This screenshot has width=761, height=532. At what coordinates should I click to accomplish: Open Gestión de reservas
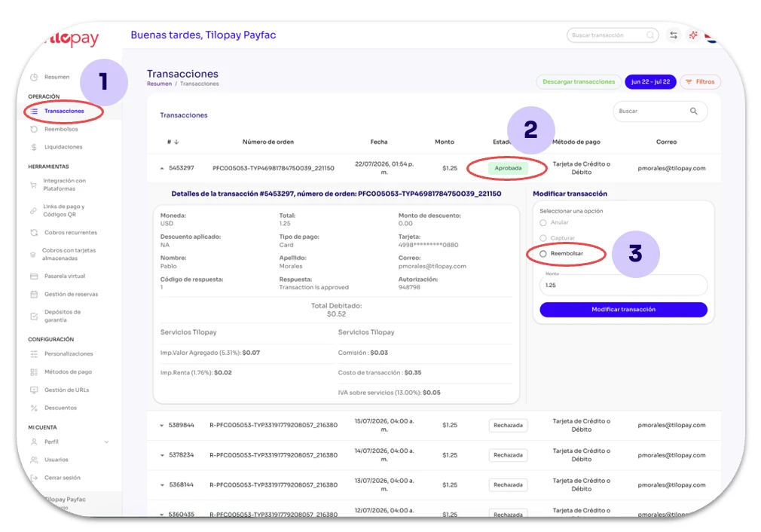[x=71, y=294]
